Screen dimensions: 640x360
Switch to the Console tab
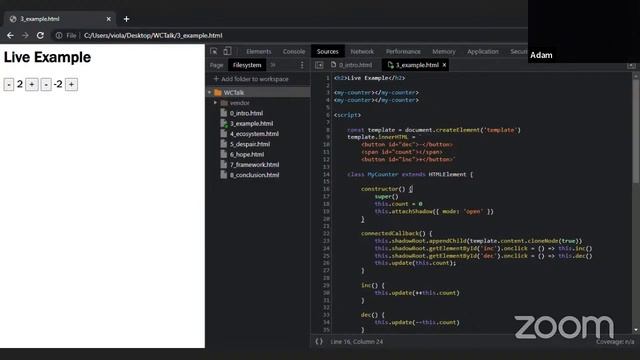[x=294, y=51]
